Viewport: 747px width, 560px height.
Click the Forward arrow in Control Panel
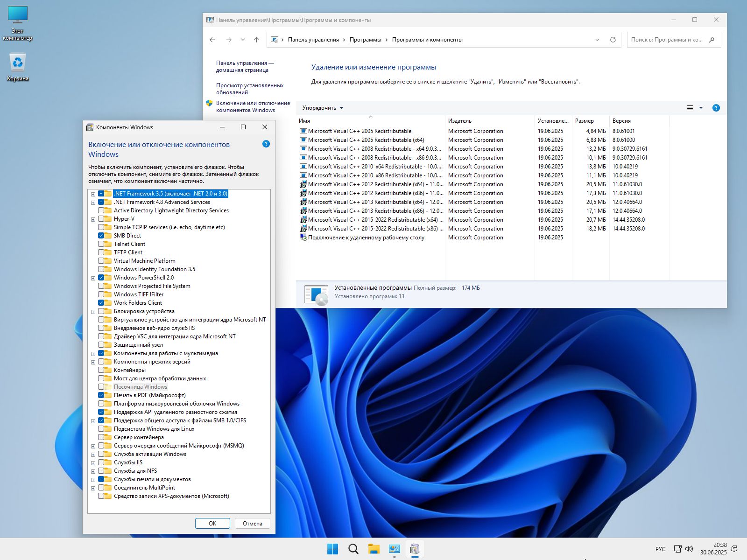(x=228, y=40)
